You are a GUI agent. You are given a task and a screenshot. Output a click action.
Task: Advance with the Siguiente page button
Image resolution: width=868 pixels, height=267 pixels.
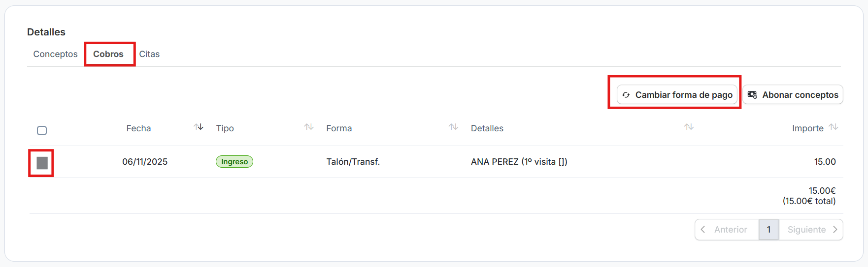click(812, 230)
